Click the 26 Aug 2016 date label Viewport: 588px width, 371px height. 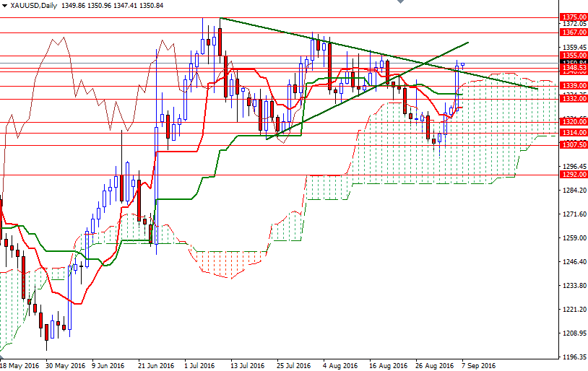click(435, 366)
